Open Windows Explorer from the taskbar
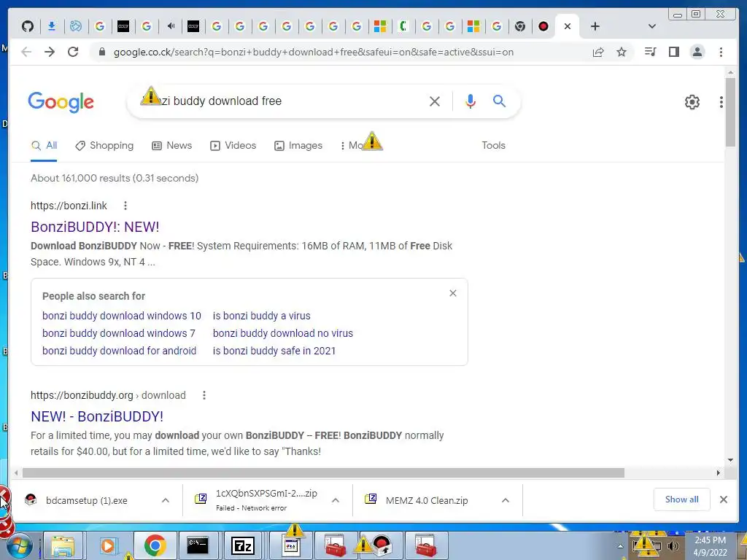747x560 pixels. pyautogui.click(x=63, y=545)
